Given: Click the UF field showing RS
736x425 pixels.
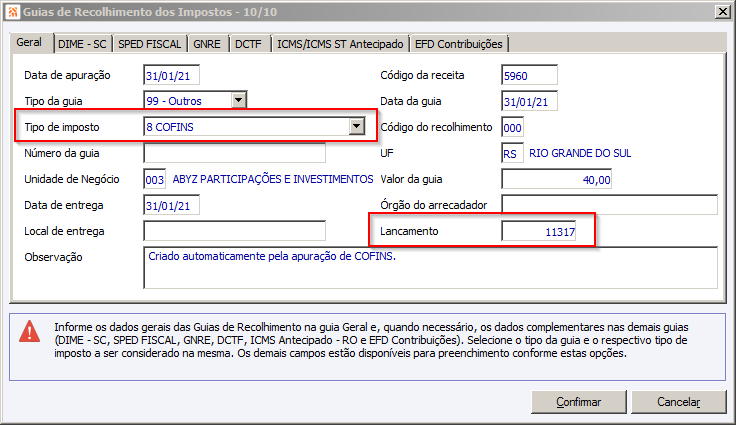Looking at the screenshot, I should (512, 153).
